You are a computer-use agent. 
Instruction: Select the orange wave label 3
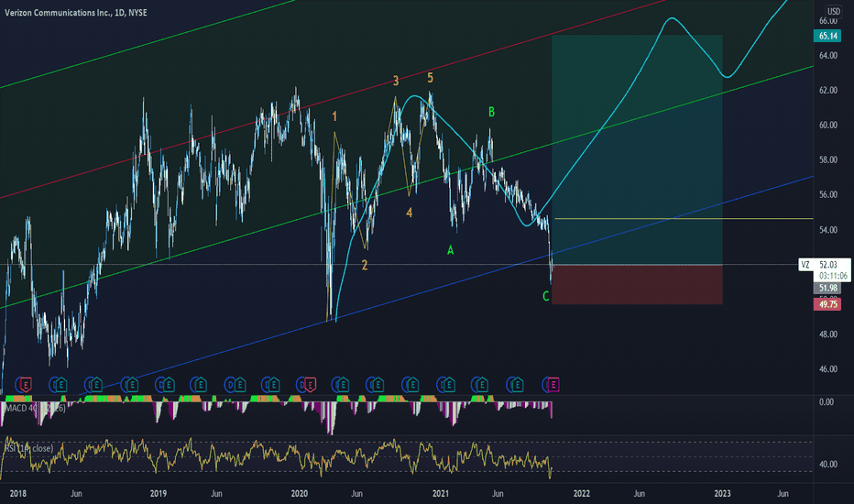(x=396, y=82)
